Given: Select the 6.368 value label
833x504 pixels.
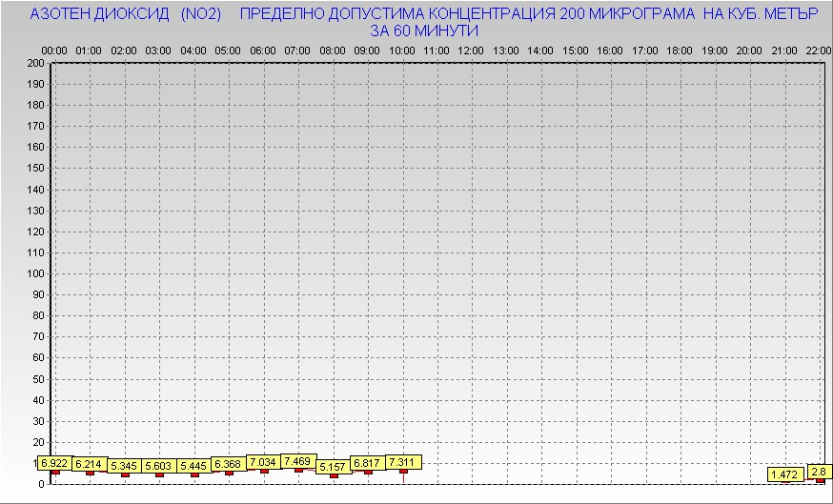Looking at the screenshot, I should 229,464.
